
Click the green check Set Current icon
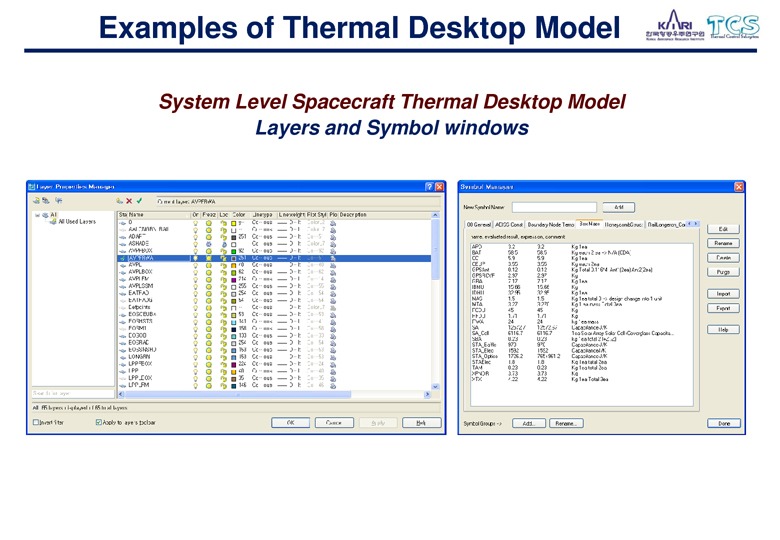(139, 201)
